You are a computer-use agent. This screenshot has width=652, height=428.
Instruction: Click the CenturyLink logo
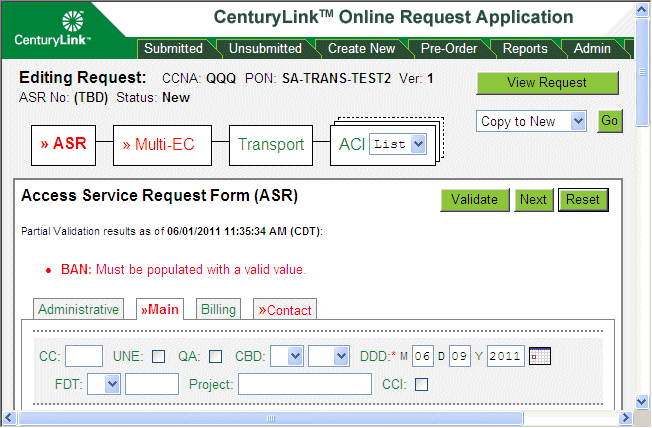point(54,29)
